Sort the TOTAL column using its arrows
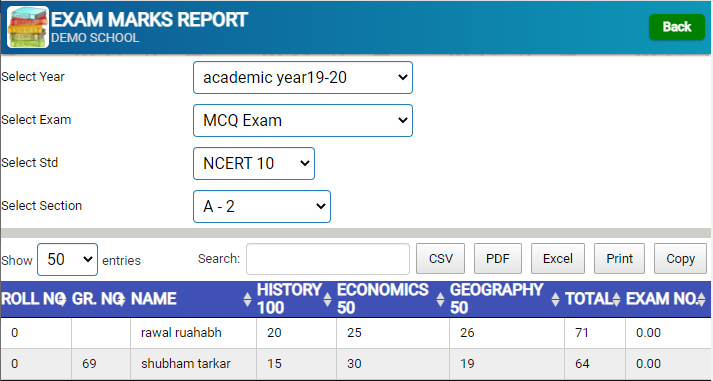This screenshot has height=381, width=713. point(616,299)
